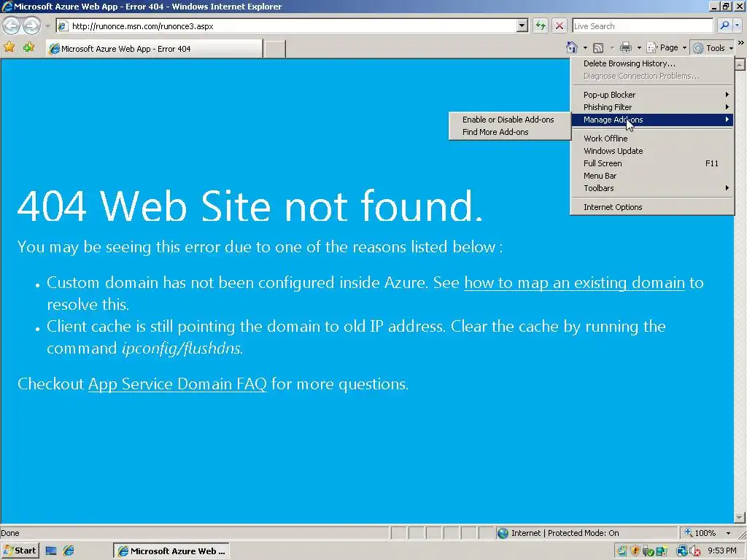This screenshot has height=560, width=747.
Task: Open the Phishing Filter submenu
Action: point(651,107)
